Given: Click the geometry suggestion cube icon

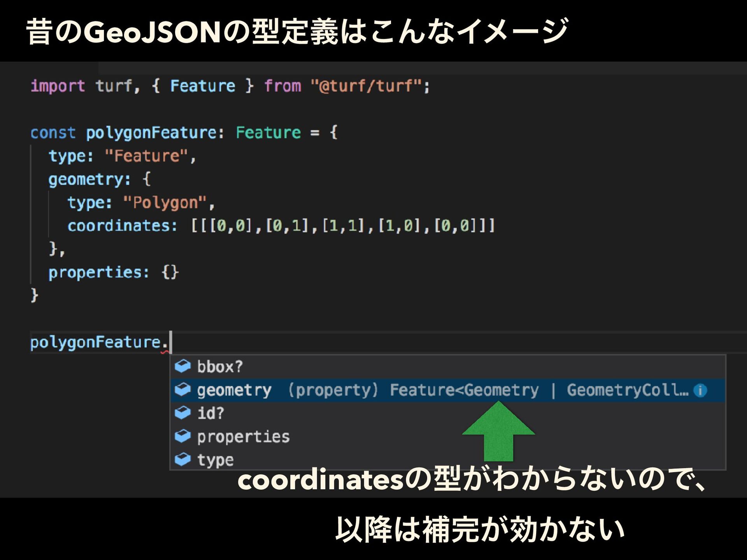Looking at the screenshot, I should pos(182,389).
